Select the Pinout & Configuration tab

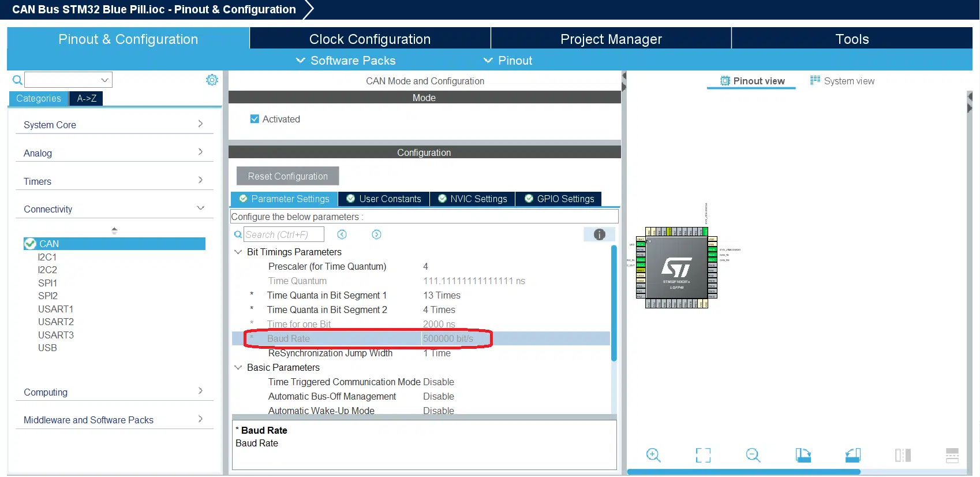128,39
